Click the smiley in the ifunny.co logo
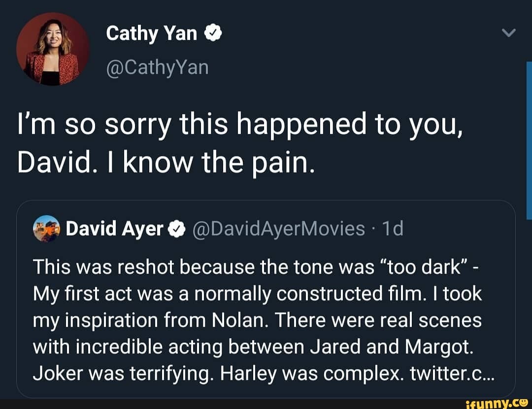 pos(524,403)
